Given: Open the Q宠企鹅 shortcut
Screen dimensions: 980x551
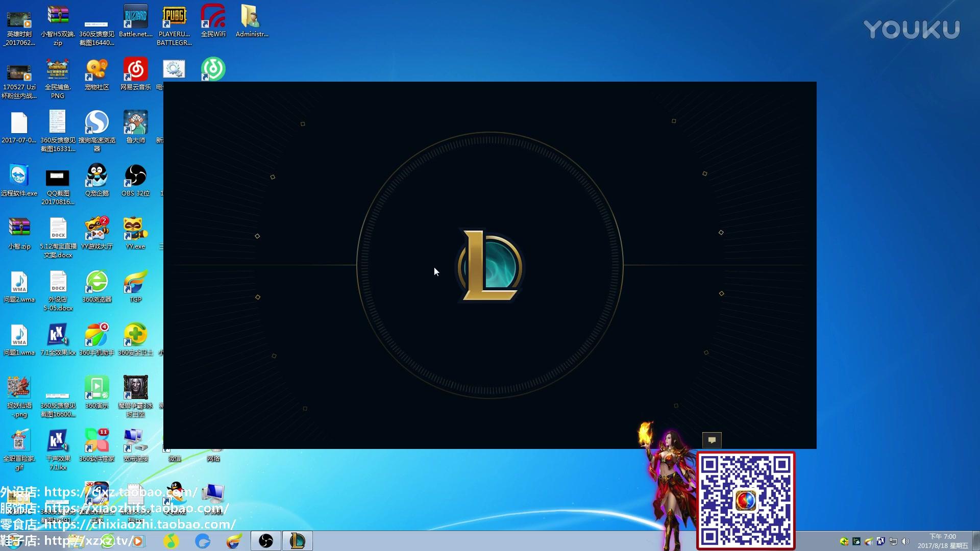Looking at the screenshot, I should click(96, 180).
